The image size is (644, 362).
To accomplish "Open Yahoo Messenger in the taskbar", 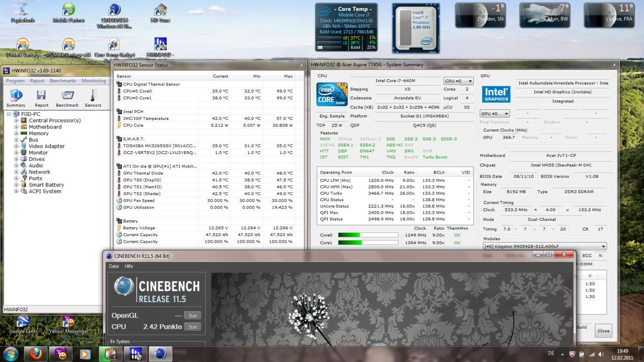I will pyautogui.click(x=60, y=353).
